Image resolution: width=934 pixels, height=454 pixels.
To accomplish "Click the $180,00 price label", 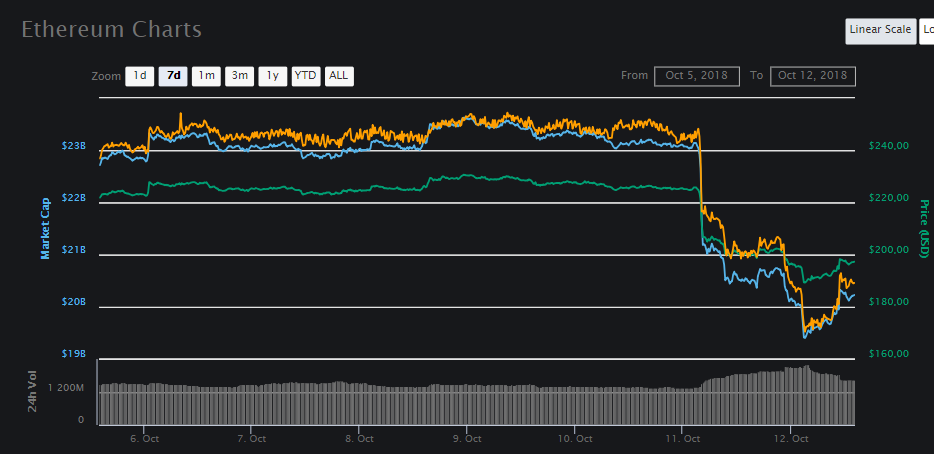I will pyautogui.click(x=889, y=302).
